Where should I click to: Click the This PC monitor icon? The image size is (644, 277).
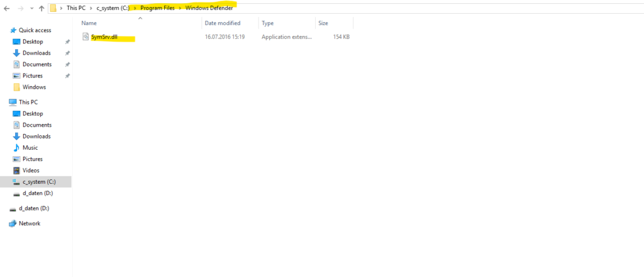(13, 102)
